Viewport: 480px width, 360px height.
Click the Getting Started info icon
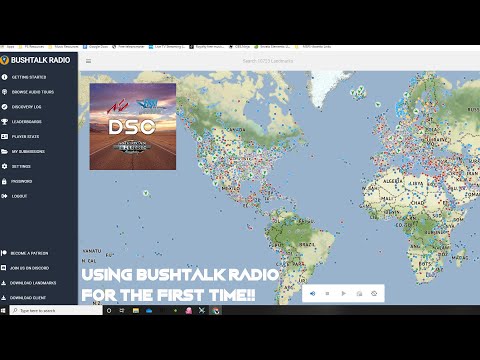[x=4, y=77]
